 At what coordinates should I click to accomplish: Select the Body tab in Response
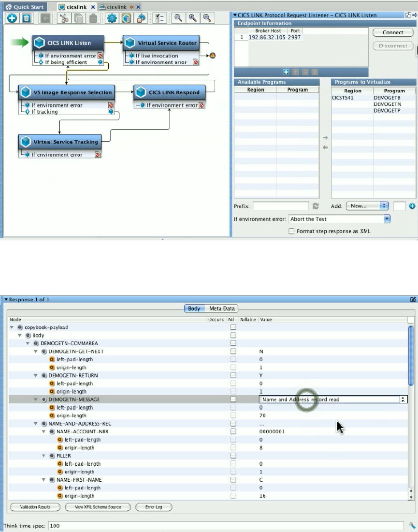(x=194, y=309)
